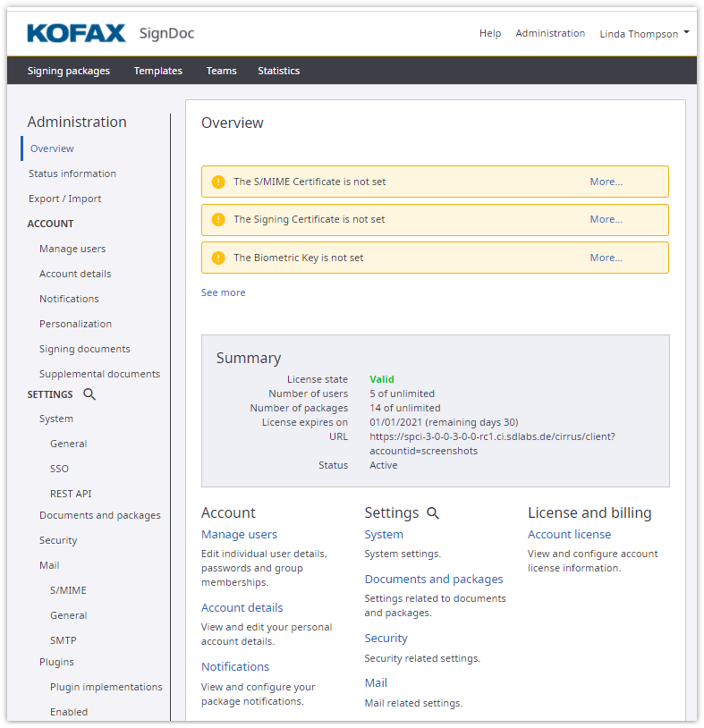The image size is (704, 728).
Task: Open the Linda Thompson user dropdown
Action: tap(644, 34)
